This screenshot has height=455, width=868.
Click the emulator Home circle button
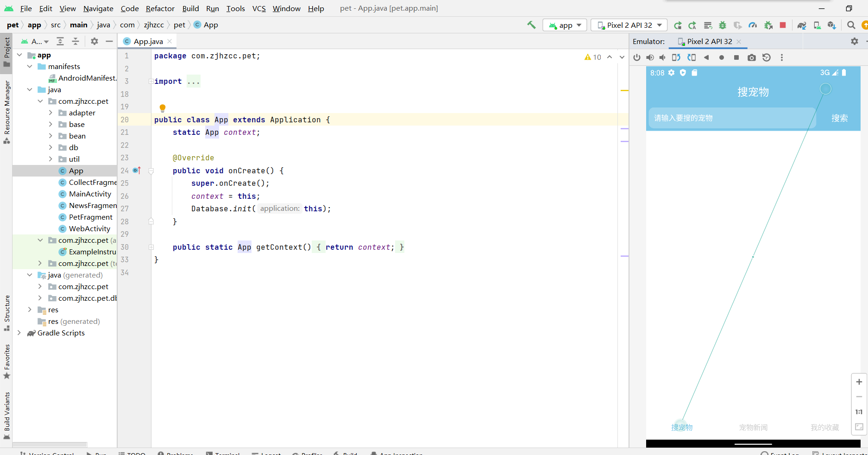[722, 57]
